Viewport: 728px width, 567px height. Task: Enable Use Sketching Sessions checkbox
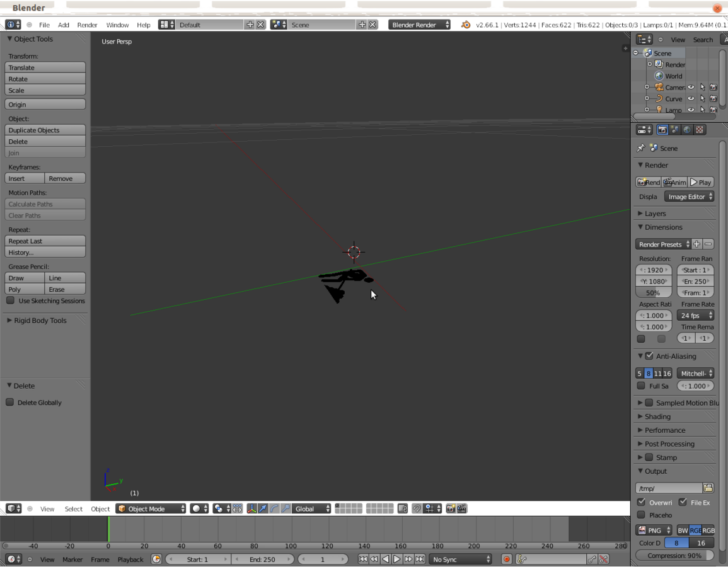click(11, 301)
